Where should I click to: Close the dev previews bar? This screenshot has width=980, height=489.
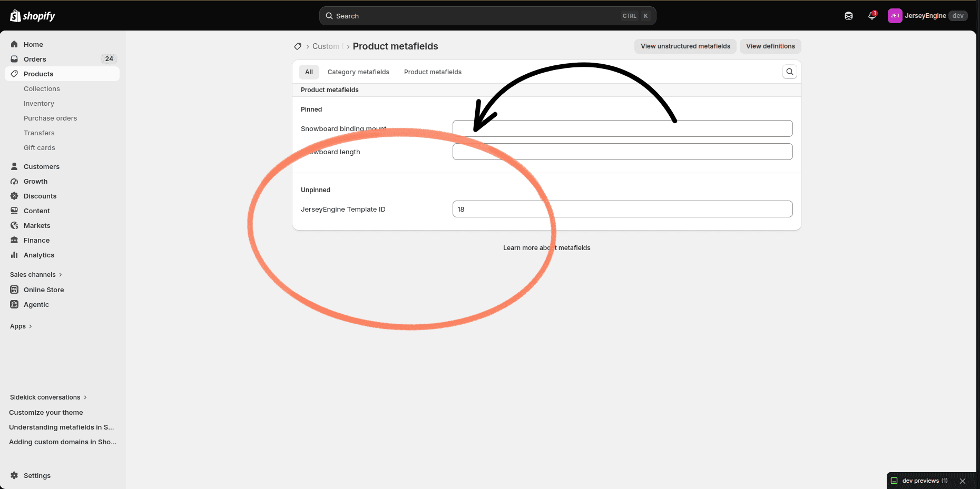pos(963,481)
